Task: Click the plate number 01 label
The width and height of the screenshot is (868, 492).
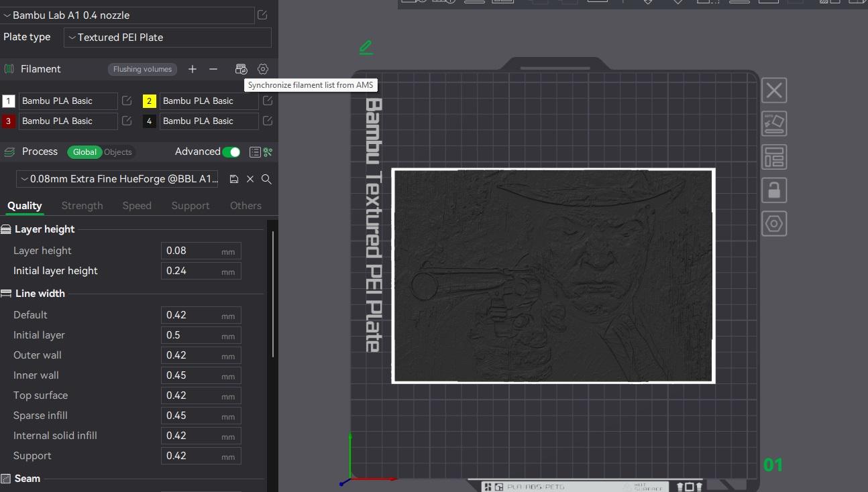Action: tap(773, 465)
